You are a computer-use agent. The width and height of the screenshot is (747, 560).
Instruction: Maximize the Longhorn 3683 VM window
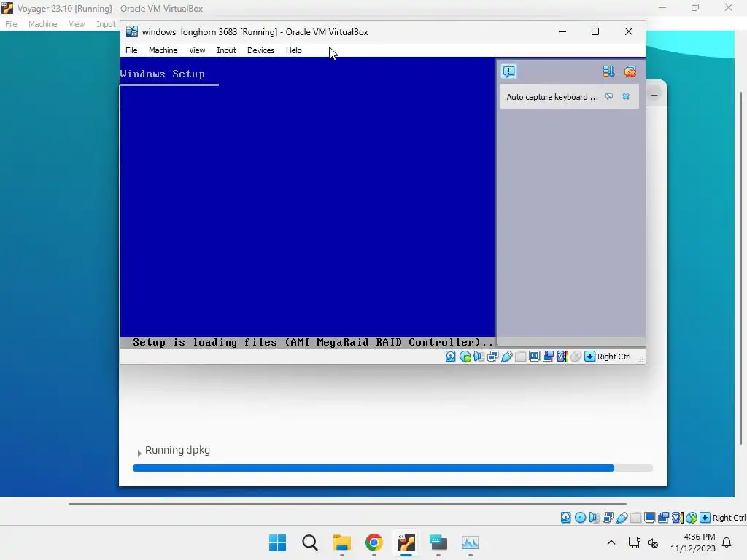[595, 32]
